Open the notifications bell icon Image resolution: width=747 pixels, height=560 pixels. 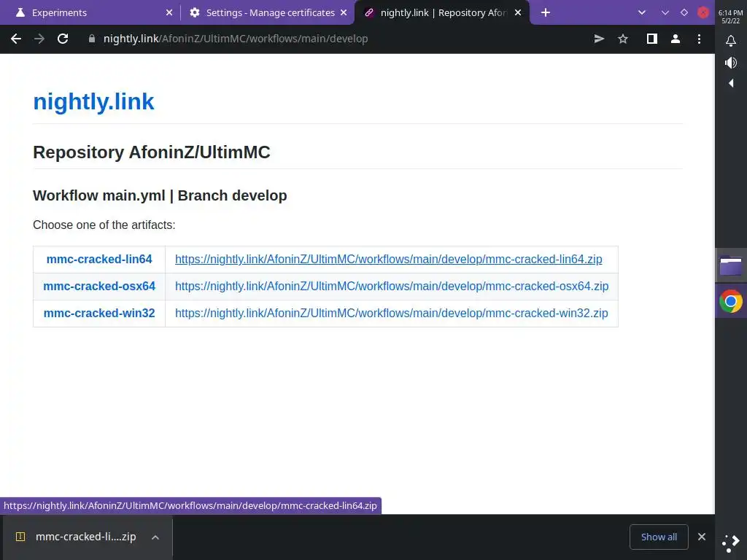[x=731, y=41]
